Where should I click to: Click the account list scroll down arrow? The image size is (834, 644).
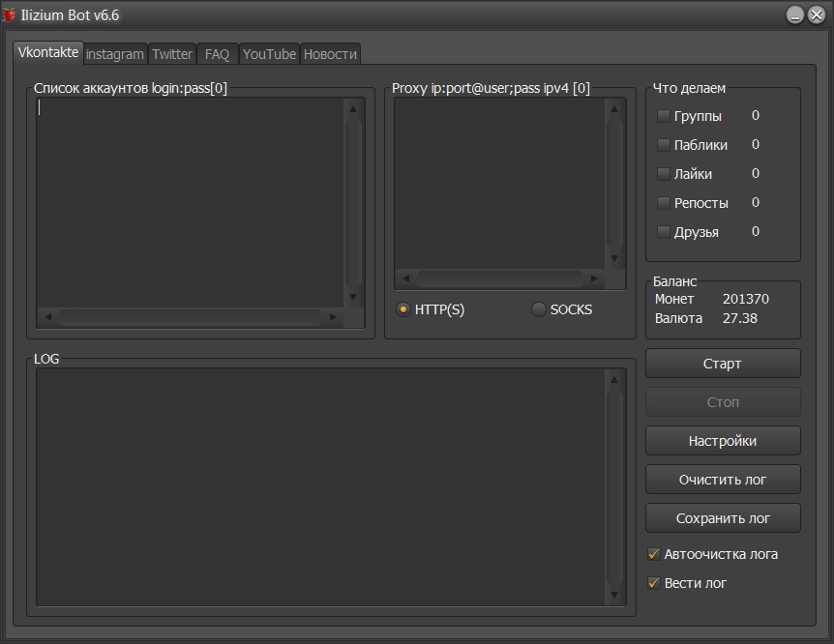pyautogui.click(x=353, y=297)
